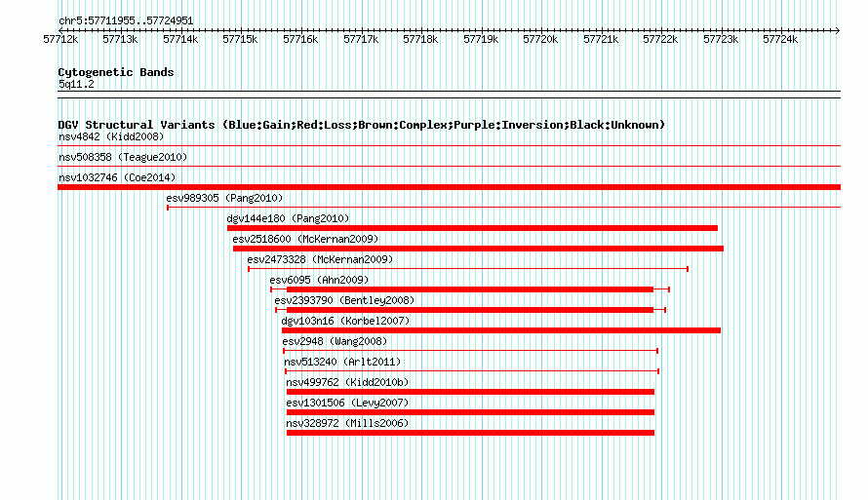
Task: Click the esv6095 (Ahn2009) label
Action: pyautogui.click(x=319, y=280)
